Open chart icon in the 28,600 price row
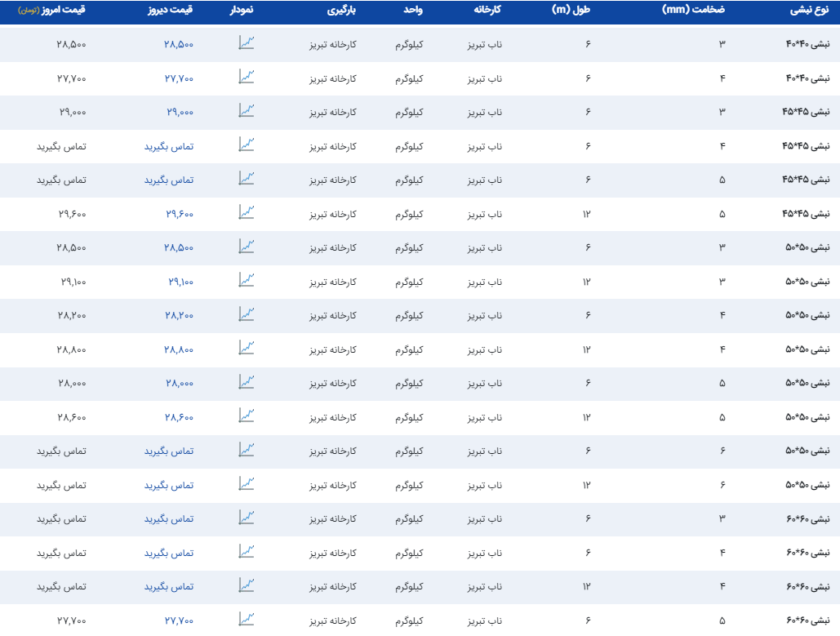Screen dimensions: 840x636 tap(246, 416)
